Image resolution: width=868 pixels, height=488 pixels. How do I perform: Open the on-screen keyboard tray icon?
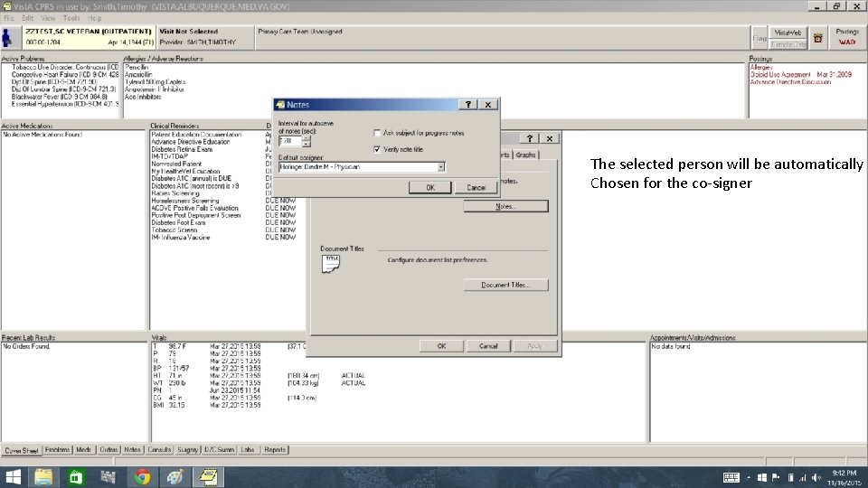(731, 477)
